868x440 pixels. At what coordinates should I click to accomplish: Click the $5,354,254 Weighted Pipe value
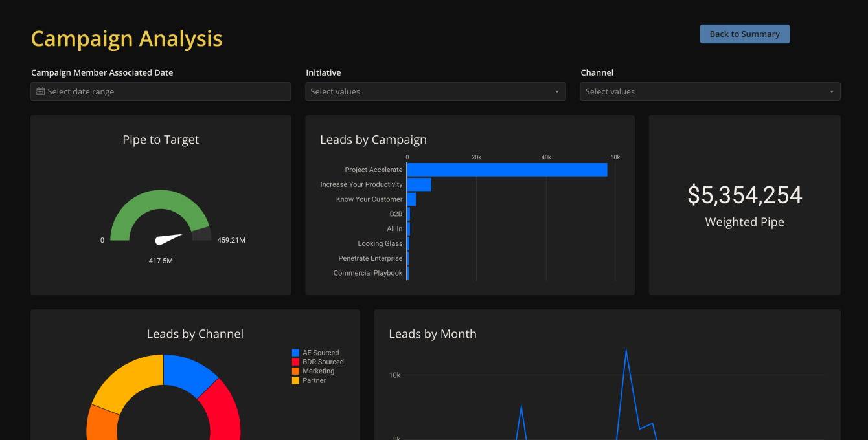(745, 195)
